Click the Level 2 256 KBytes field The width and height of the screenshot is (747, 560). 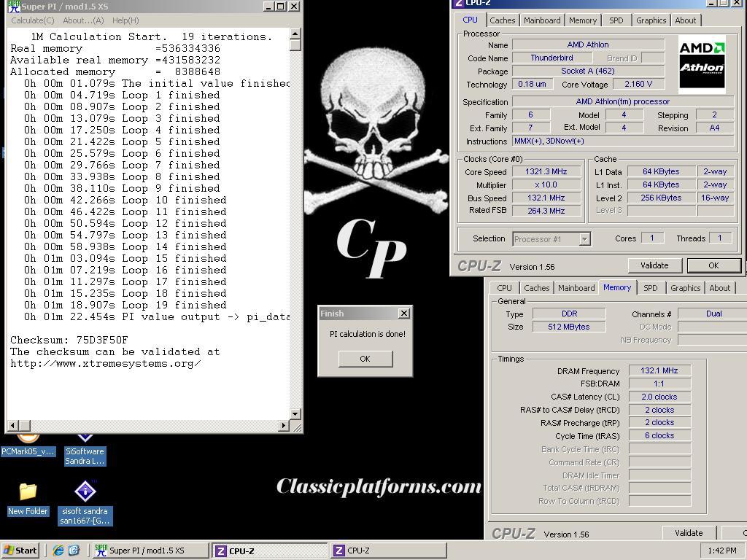[x=661, y=198]
